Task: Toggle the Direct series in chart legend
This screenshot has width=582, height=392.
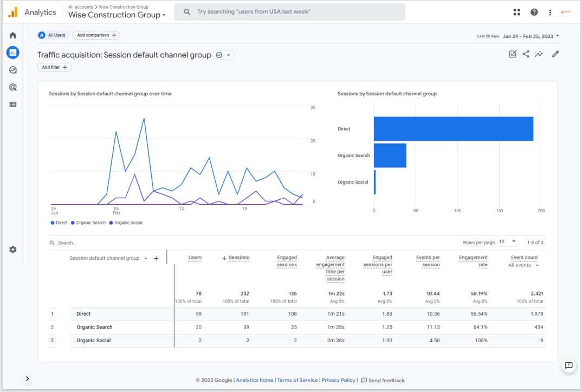Action: coord(59,223)
